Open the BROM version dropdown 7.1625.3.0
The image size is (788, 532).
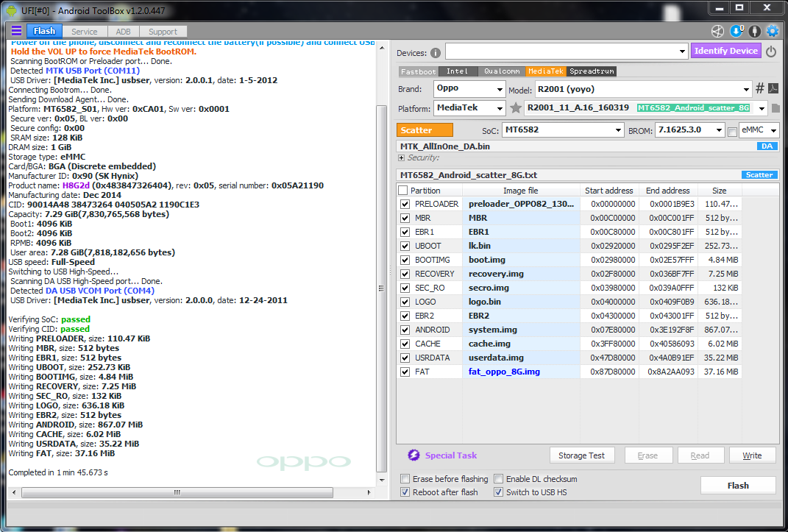(x=690, y=130)
